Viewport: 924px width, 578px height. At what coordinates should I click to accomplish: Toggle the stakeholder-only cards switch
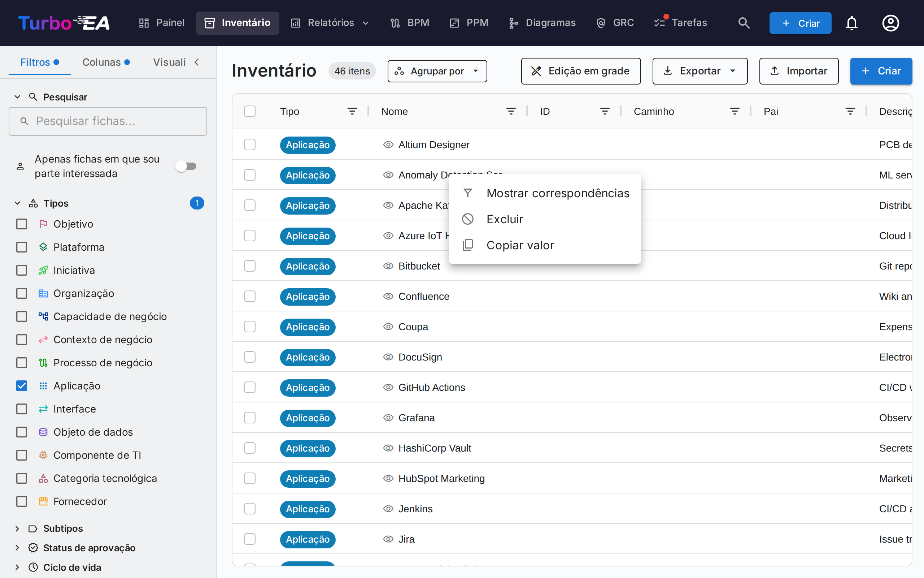[x=186, y=166]
